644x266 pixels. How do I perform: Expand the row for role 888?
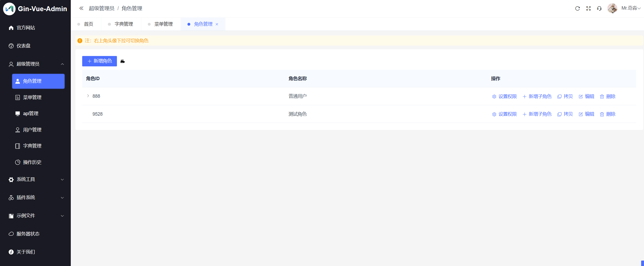click(88, 96)
